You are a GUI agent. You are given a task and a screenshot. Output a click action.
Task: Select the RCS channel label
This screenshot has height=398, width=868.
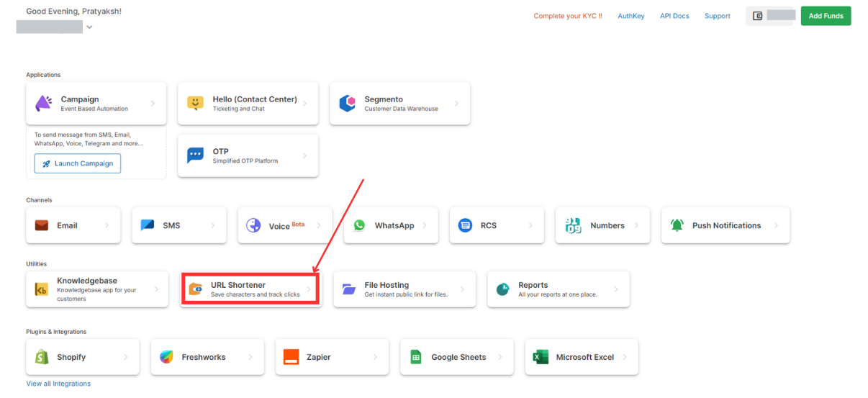tap(489, 225)
